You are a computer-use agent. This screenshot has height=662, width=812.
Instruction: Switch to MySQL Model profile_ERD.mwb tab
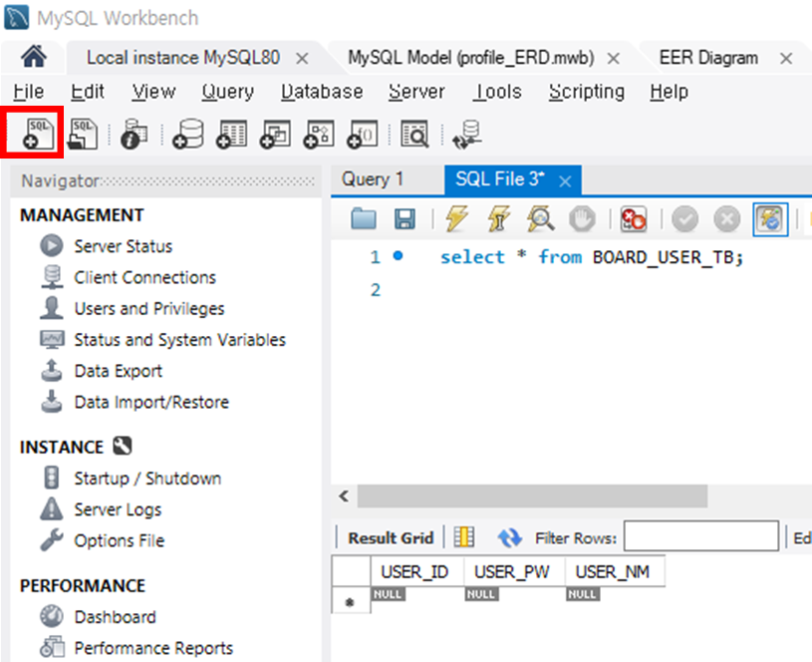click(x=471, y=58)
